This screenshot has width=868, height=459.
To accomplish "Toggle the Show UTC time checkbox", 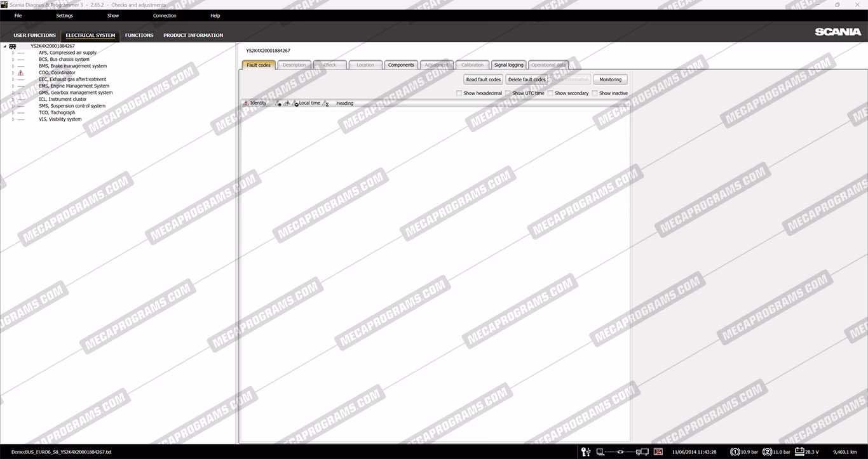I will tap(508, 93).
